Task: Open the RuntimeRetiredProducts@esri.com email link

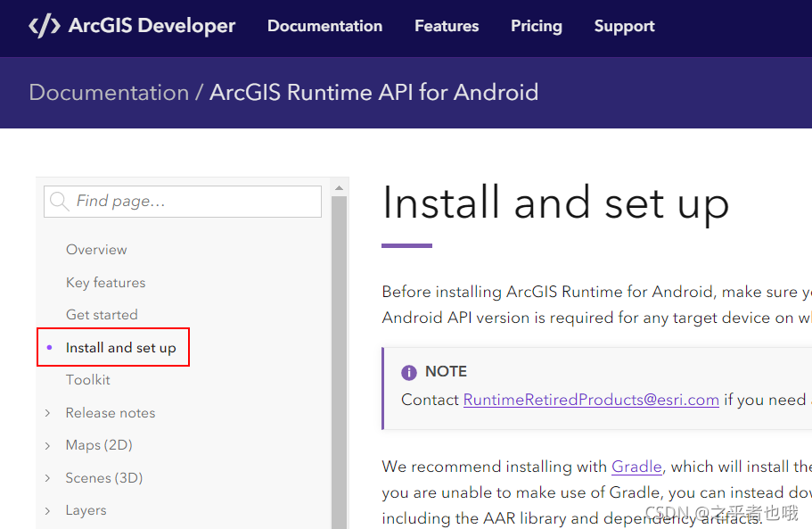Action: [x=591, y=400]
